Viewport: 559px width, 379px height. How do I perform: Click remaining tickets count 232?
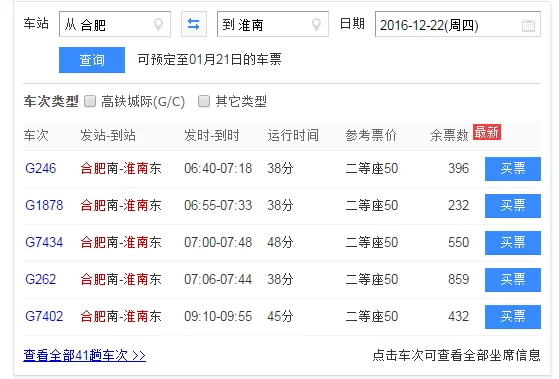coord(458,205)
